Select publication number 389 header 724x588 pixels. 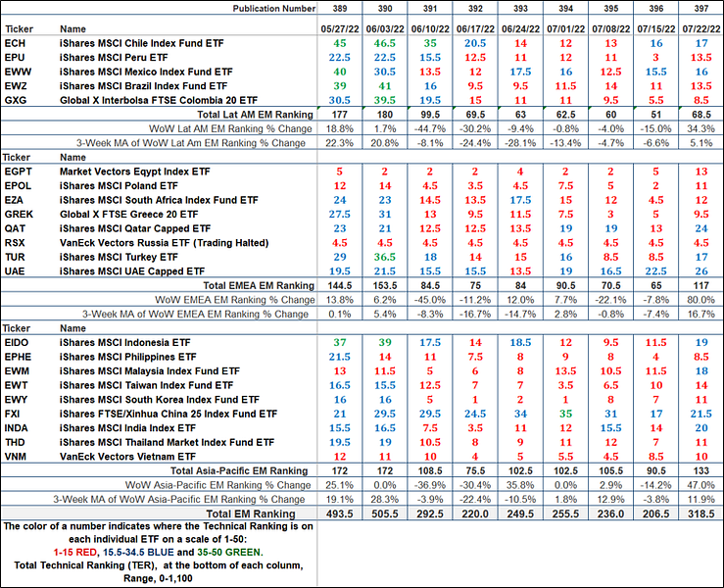[x=340, y=8]
